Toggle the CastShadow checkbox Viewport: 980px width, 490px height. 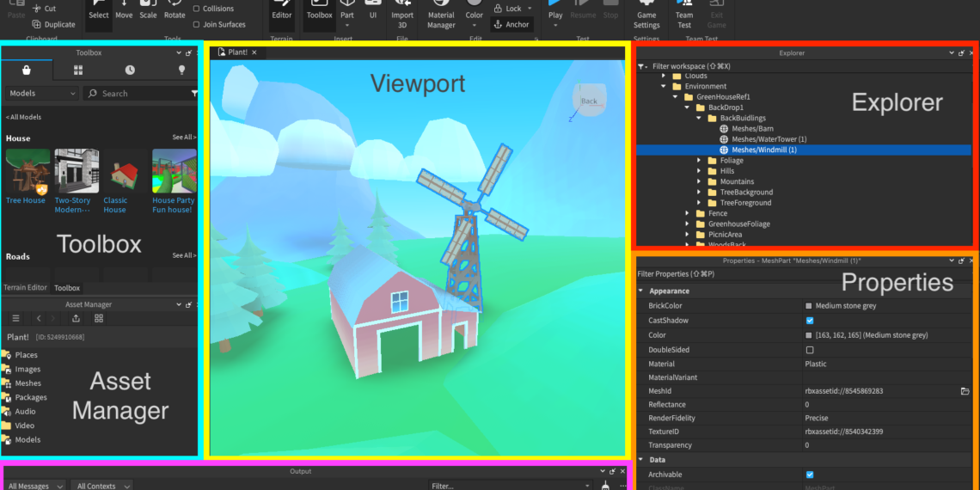point(810,321)
